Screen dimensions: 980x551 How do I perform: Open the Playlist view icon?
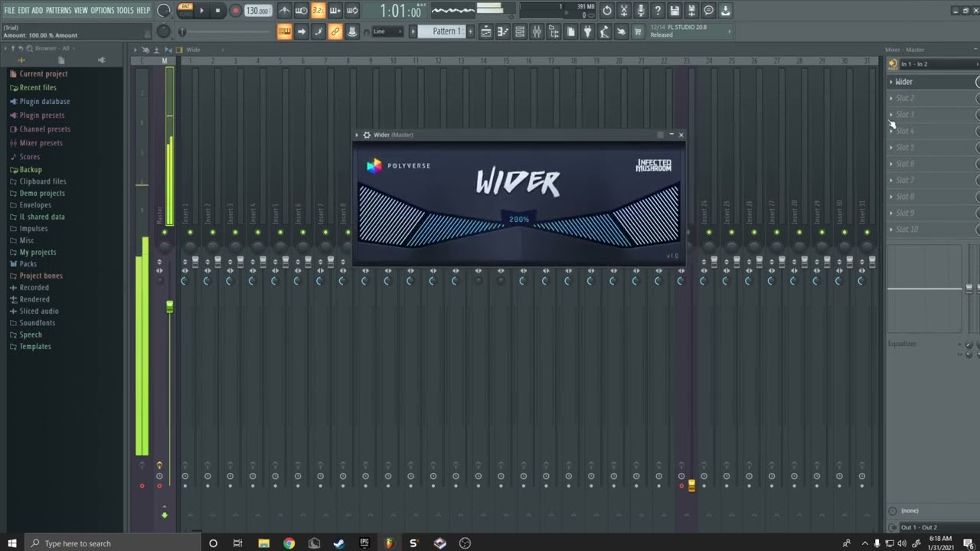click(x=486, y=31)
